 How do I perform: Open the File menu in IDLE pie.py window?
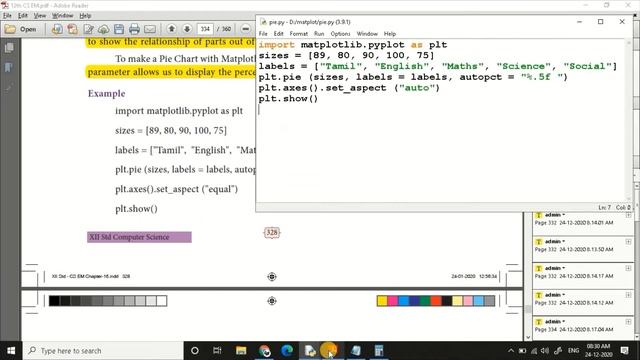(263, 33)
